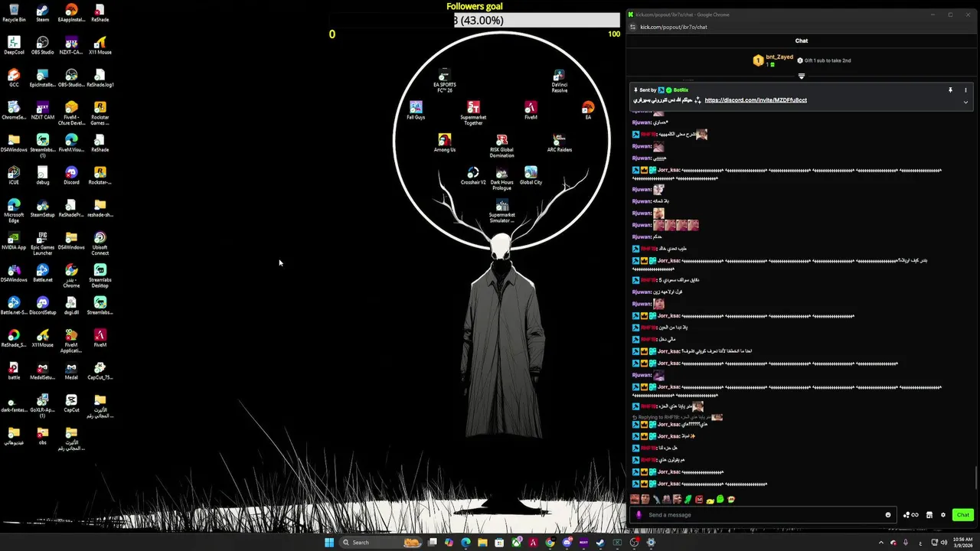Open the Recycle Bin desktop icon
The image size is (980, 551).
click(x=14, y=13)
